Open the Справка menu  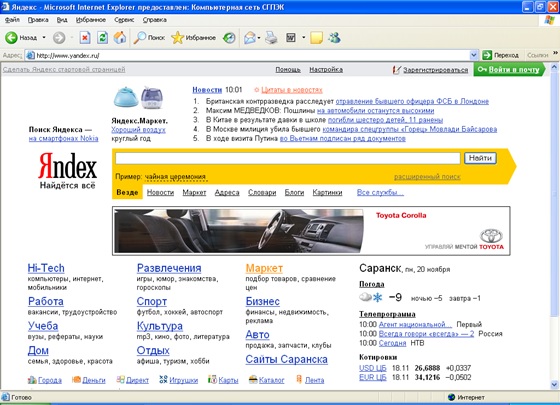click(155, 20)
